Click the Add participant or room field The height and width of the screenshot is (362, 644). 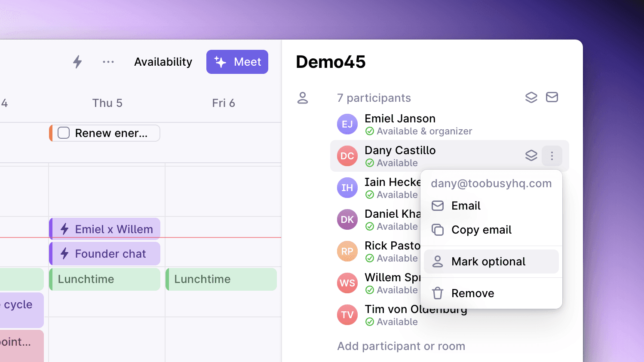pyautogui.click(x=401, y=346)
